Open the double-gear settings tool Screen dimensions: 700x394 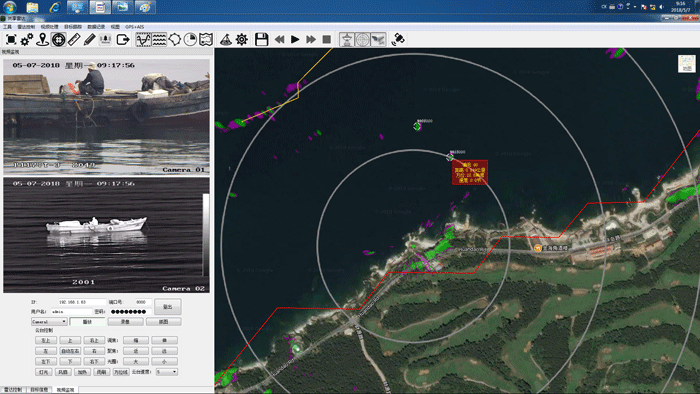pyautogui.click(x=27, y=40)
